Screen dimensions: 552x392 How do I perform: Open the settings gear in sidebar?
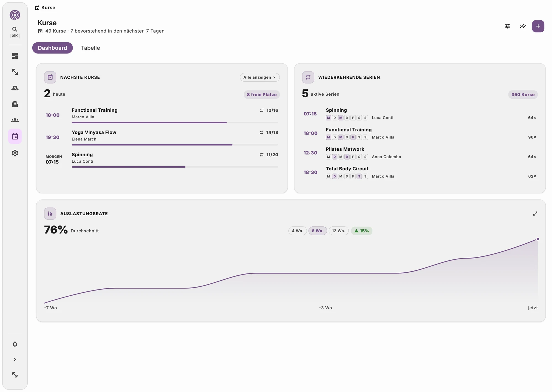[15, 153]
